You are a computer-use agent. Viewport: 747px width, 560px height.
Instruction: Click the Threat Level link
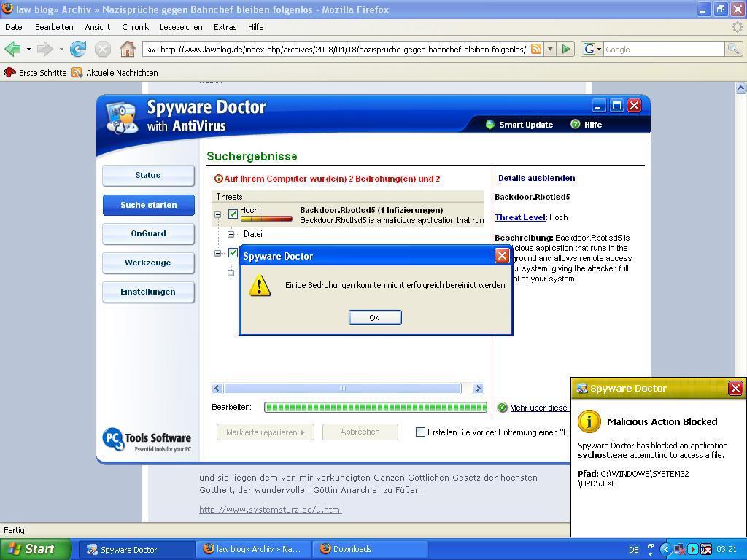pyautogui.click(x=519, y=217)
